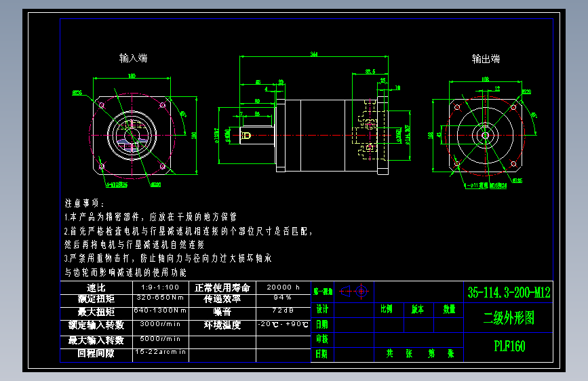
Task: Click the '审核' title block cell
Action: [x=322, y=340]
